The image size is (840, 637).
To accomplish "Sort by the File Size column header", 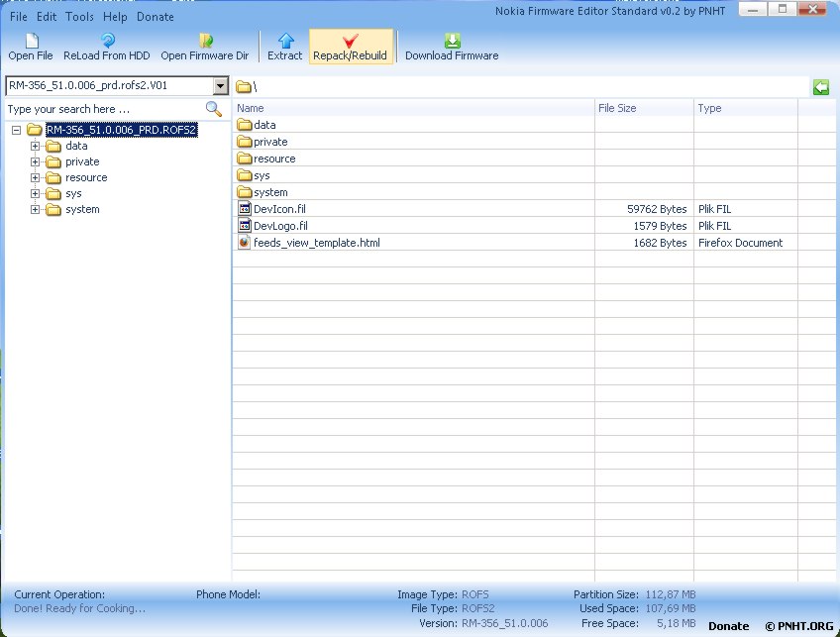I will point(645,108).
